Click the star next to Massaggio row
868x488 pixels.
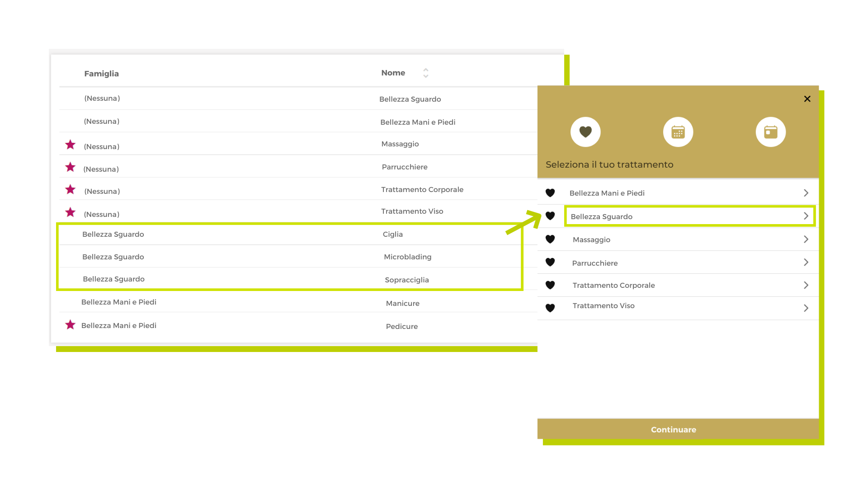pos(70,145)
